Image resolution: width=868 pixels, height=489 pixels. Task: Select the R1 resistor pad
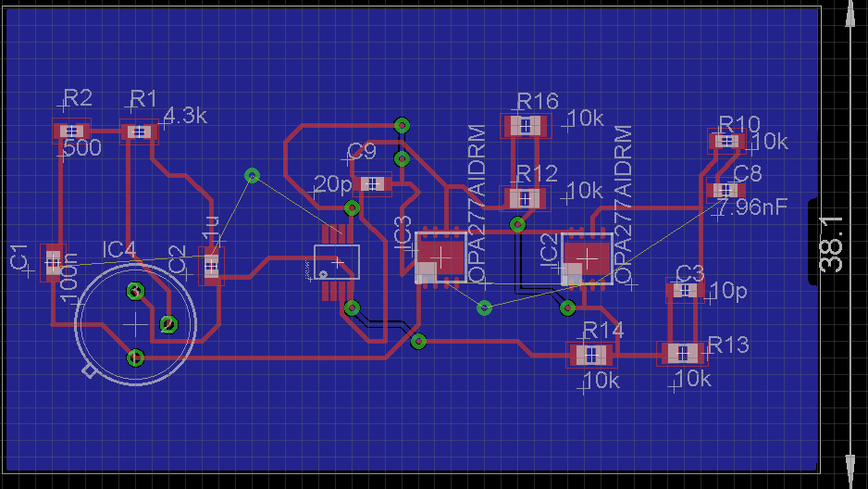[x=139, y=132]
